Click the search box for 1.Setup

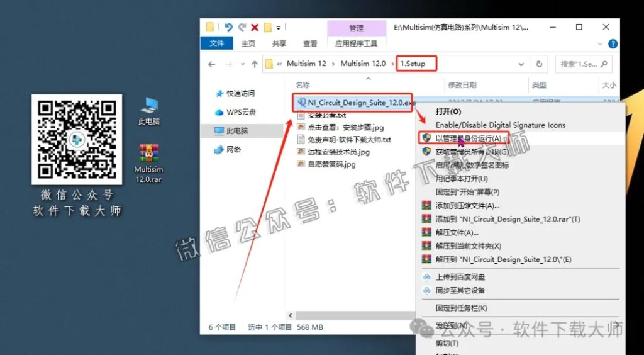pos(583,64)
